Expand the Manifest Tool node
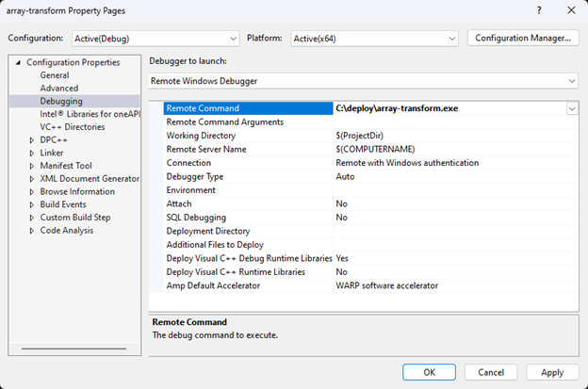Image resolution: width=588 pixels, height=389 pixels. [32, 166]
